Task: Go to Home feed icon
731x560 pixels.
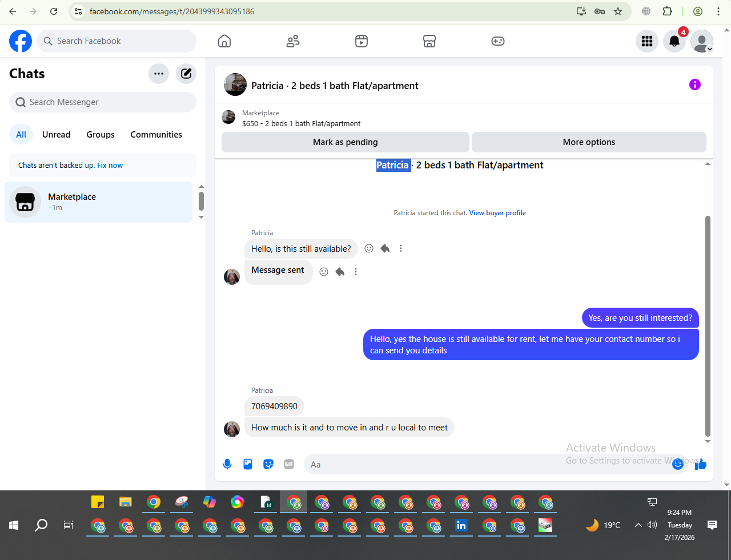Action: 224,41
